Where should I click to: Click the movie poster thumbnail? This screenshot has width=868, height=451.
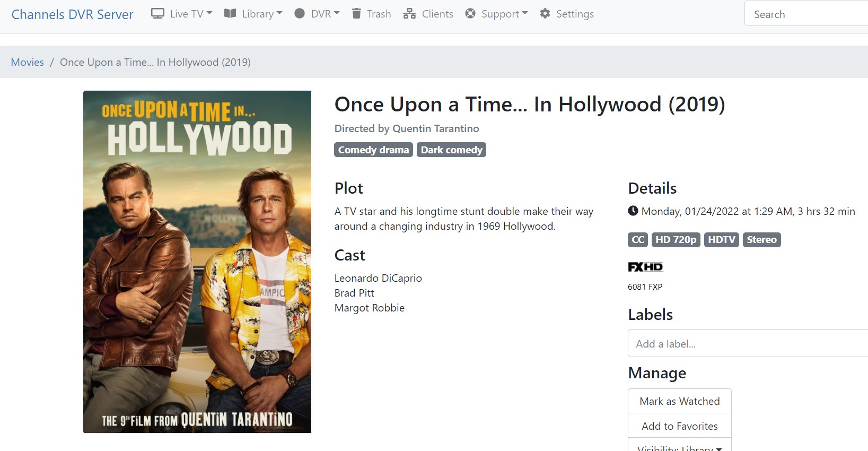pos(197,262)
